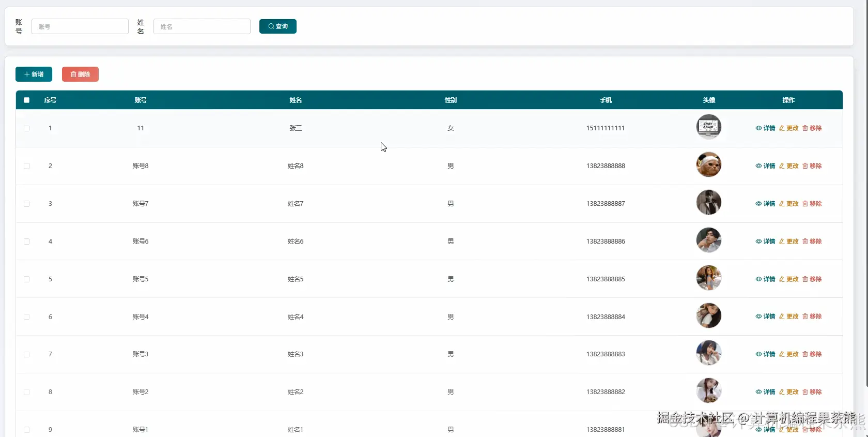Click the name cell 姓名7
This screenshot has width=868, height=437.
tap(296, 204)
